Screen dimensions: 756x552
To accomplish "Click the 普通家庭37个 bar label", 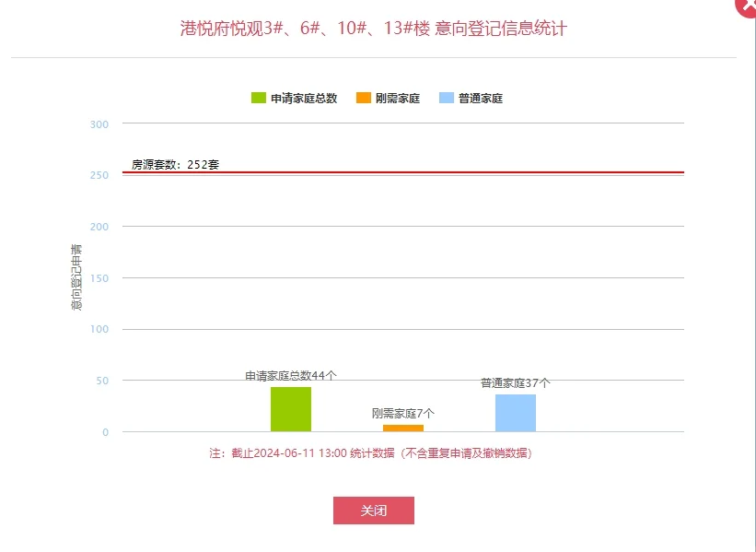I will pos(516,383).
